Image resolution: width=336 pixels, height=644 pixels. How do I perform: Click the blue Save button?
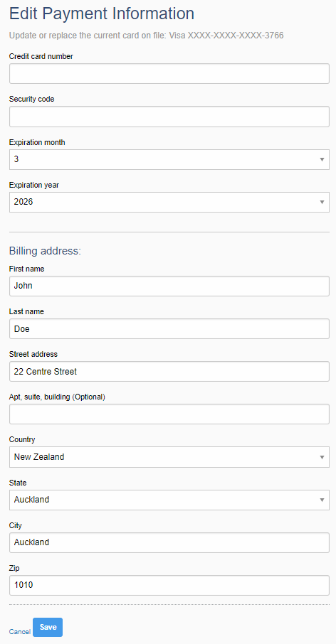[x=48, y=627]
